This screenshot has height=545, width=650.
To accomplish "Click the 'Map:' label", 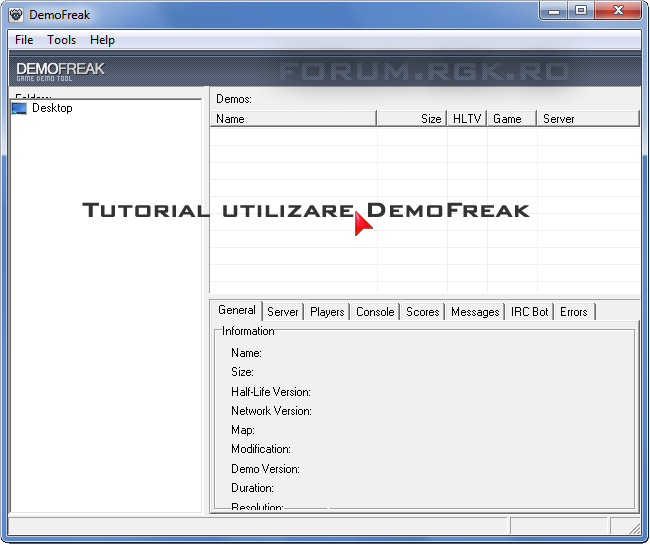I will tap(243, 430).
